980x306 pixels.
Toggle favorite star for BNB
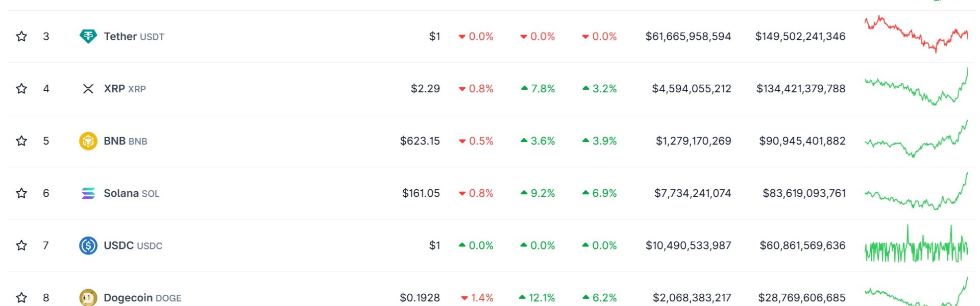coord(21,141)
